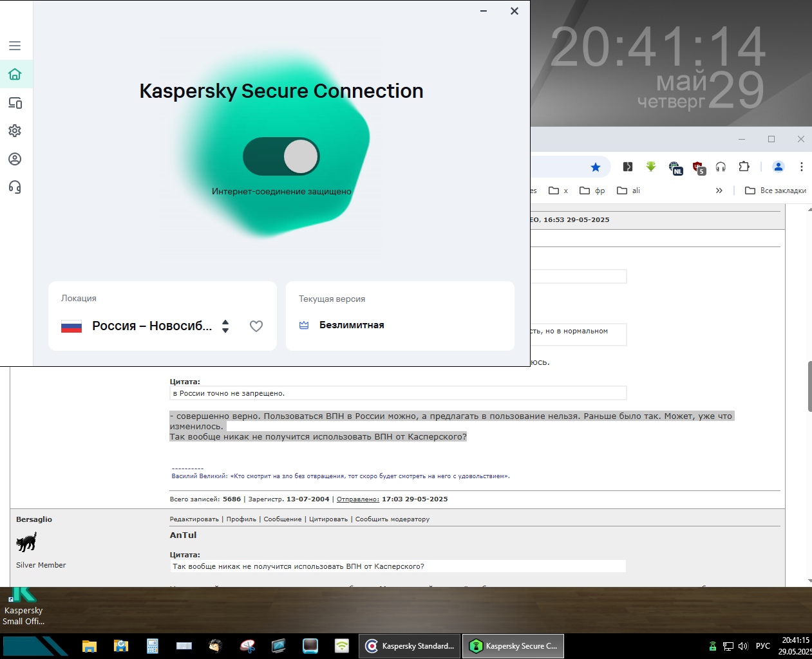Open the browser three-dot menu

[x=802, y=167]
